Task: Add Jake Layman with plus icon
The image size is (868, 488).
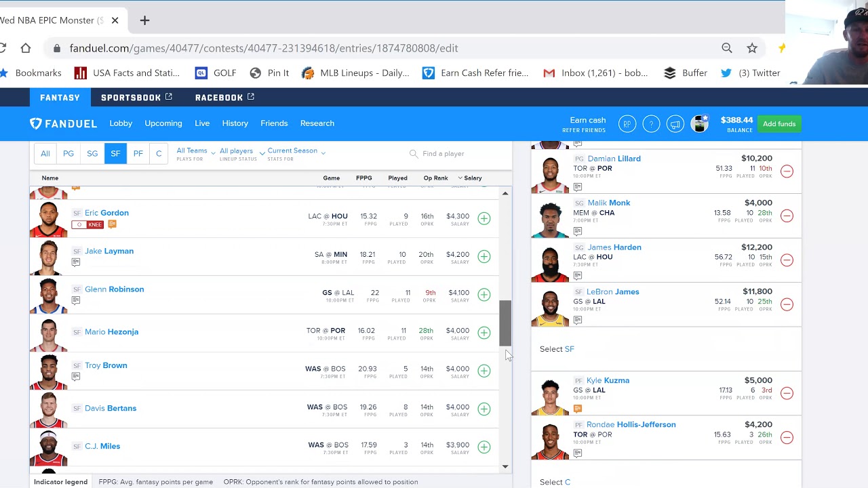Action: (x=484, y=256)
